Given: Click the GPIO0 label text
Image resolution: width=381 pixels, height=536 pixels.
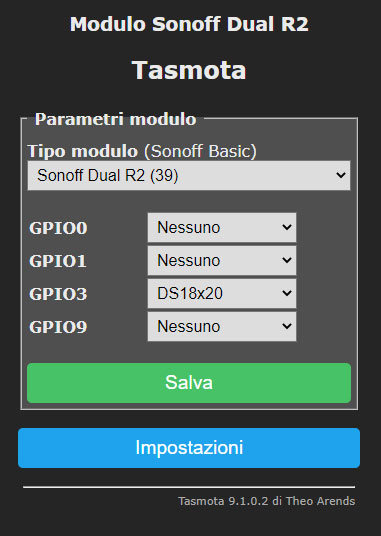Looking at the screenshot, I should pyautogui.click(x=58, y=228).
